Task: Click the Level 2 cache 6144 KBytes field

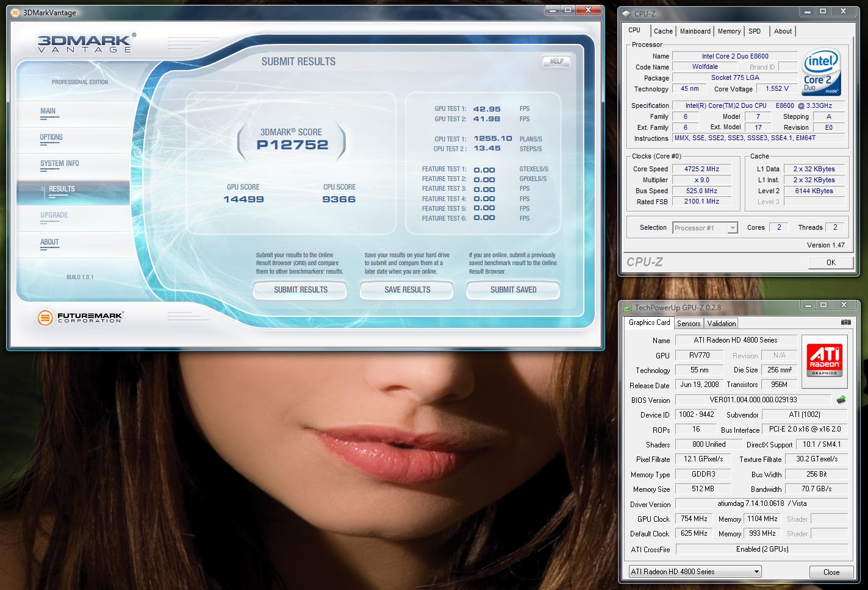Action: click(814, 191)
